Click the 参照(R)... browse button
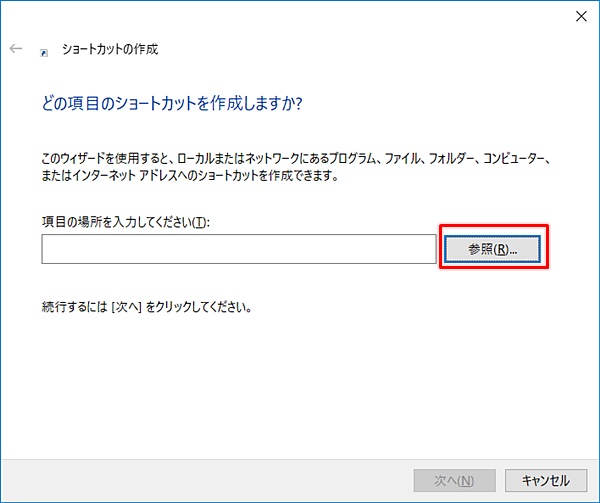The height and width of the screenshot is (503, 600). [492, 249]
